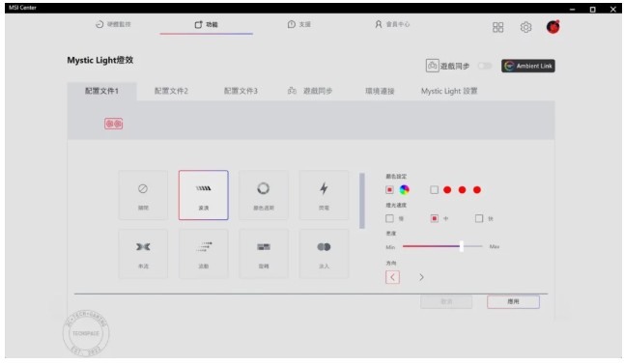624x364 pixels.
Task: Open the rainbow color wheel picker
Action: 404,190
